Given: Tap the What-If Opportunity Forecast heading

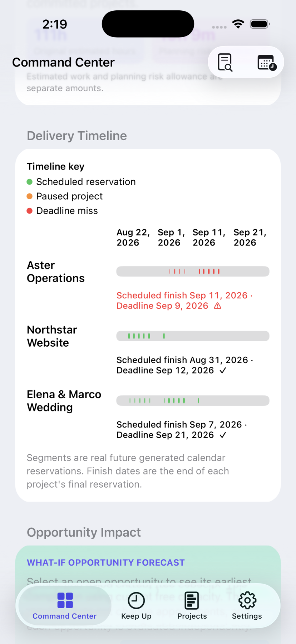Looking at the screenshot, I should (x=106, y=562).
